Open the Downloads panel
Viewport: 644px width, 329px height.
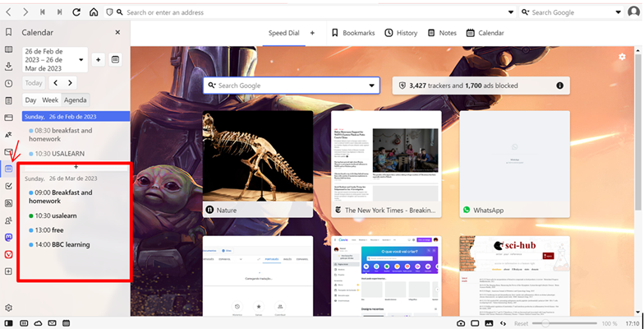[x=8, y=66]
